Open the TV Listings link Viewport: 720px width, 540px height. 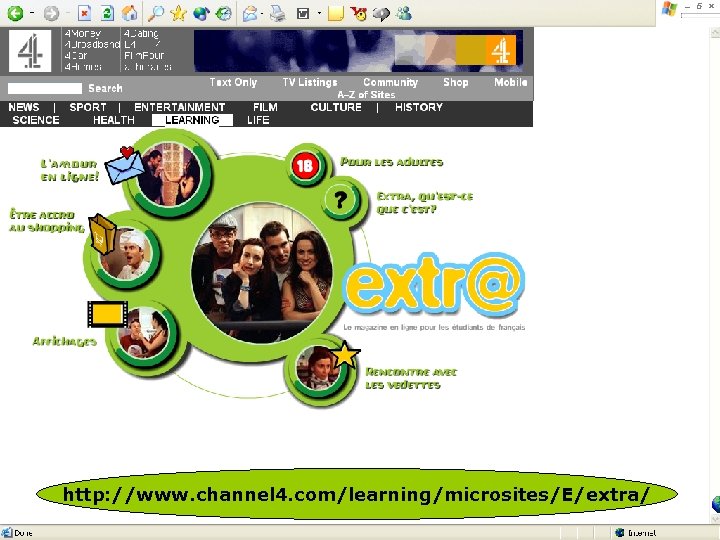click(x=310, y=82)
